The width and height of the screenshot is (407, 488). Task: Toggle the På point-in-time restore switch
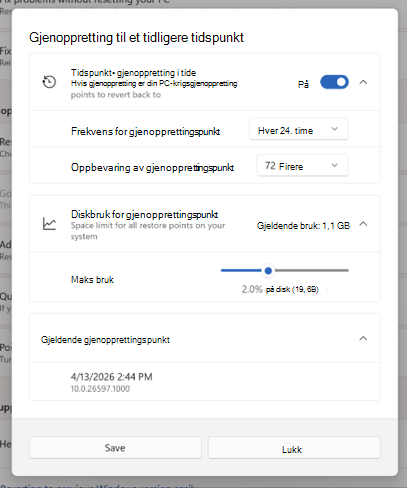pyautogui.click(x=334, y=82)
